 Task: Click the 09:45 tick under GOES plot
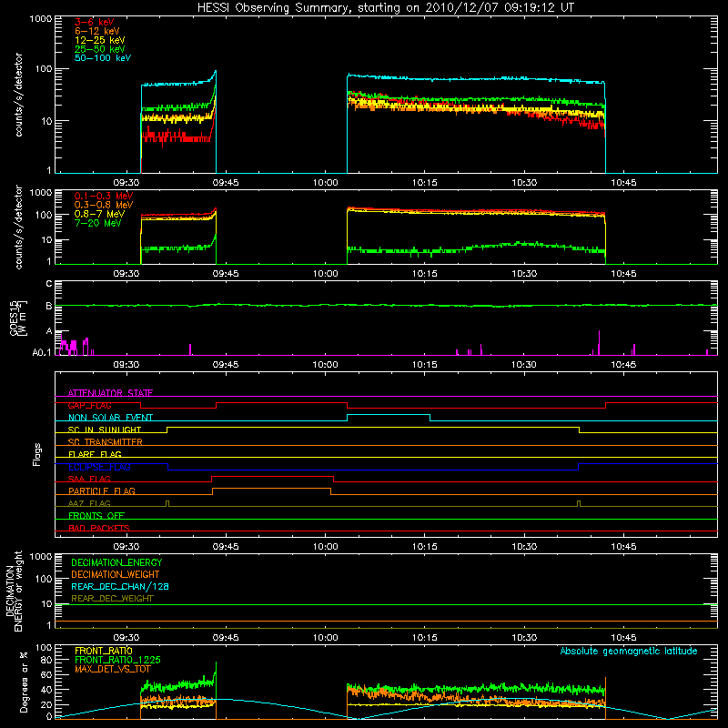tap(226, 365)
